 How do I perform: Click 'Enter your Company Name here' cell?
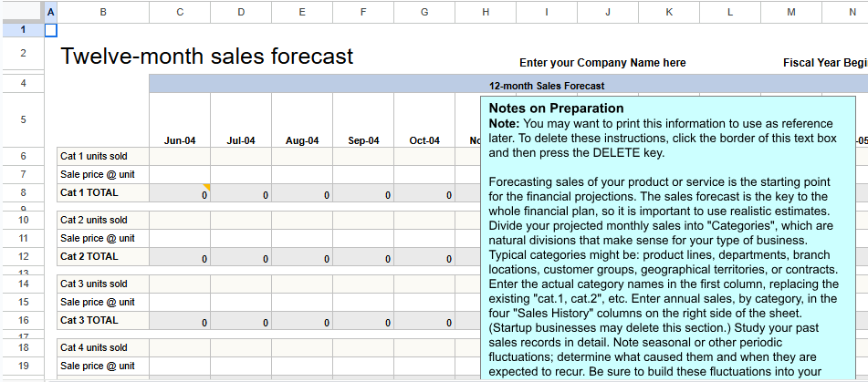point(602,63)
